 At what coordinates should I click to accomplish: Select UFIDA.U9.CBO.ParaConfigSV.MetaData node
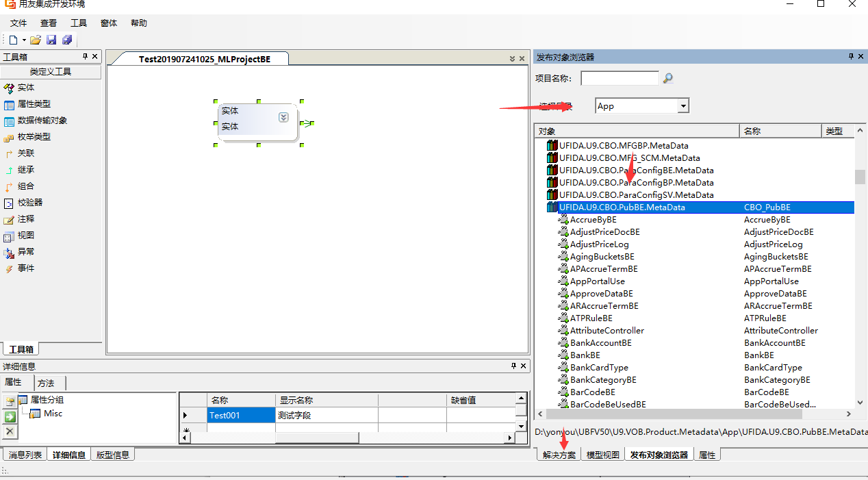tap(636, 195)
